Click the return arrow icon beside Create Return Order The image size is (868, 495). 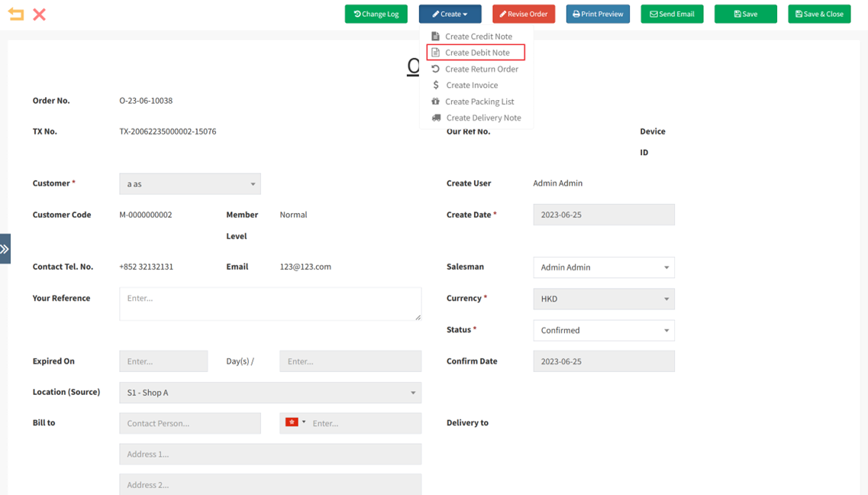[x=436, y=69]
